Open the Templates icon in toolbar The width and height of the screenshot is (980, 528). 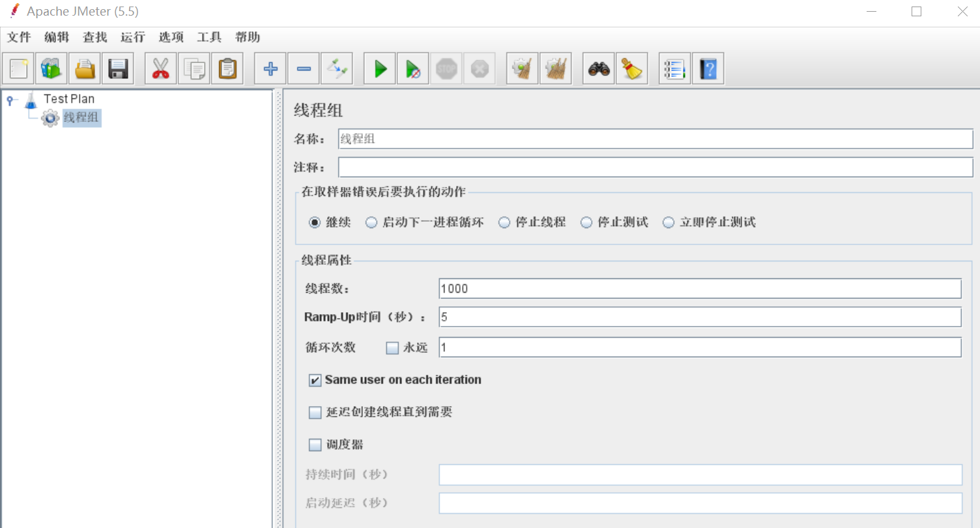52,68
